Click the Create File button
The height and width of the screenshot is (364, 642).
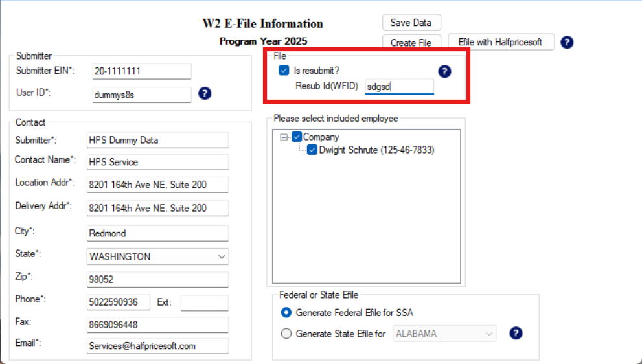pyautogui.click(x=411, y=43)
